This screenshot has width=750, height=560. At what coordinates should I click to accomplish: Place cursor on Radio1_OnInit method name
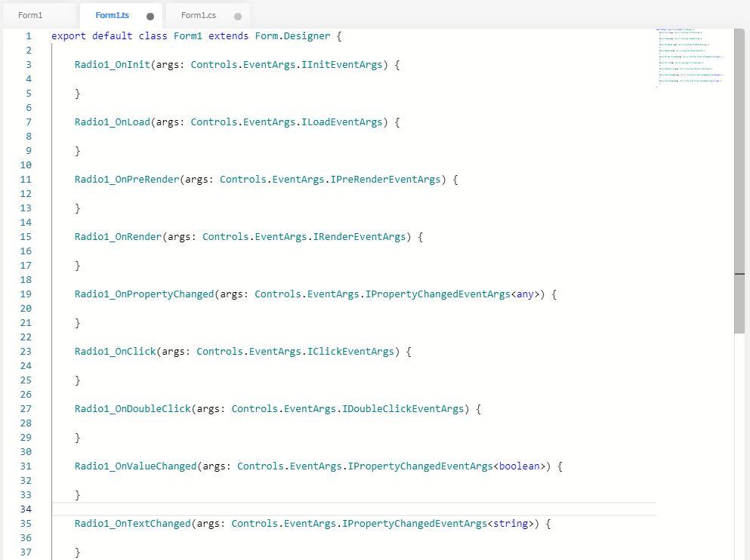pos(112,65)
